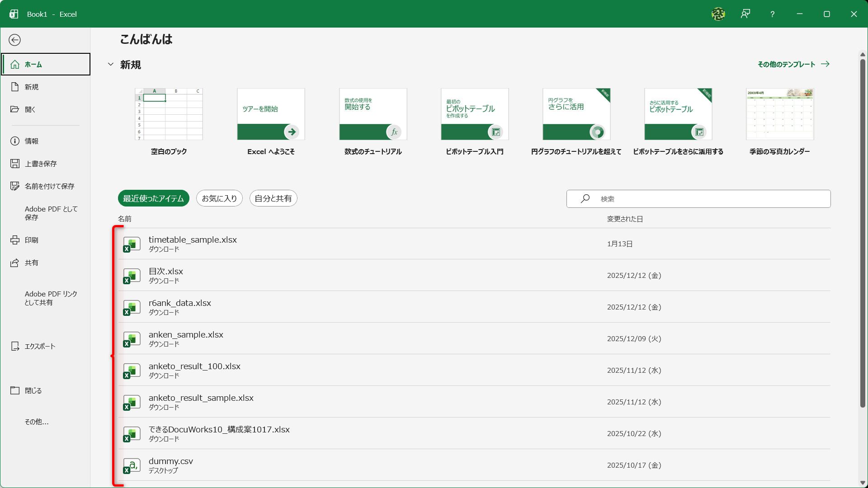Select the 最近使ったアイテム filter
Image resolution: width=868 pixels, height=488 pixels.
tap(153, 198)
